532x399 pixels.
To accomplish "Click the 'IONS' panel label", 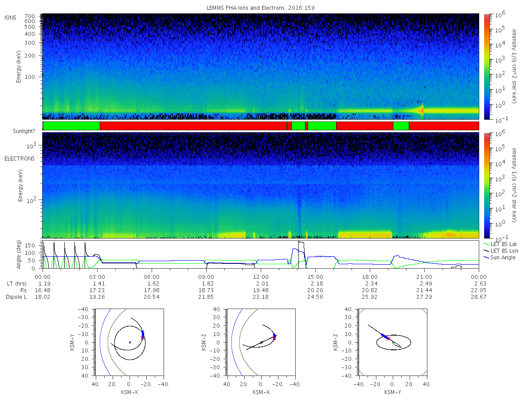I will pos(11,17).
